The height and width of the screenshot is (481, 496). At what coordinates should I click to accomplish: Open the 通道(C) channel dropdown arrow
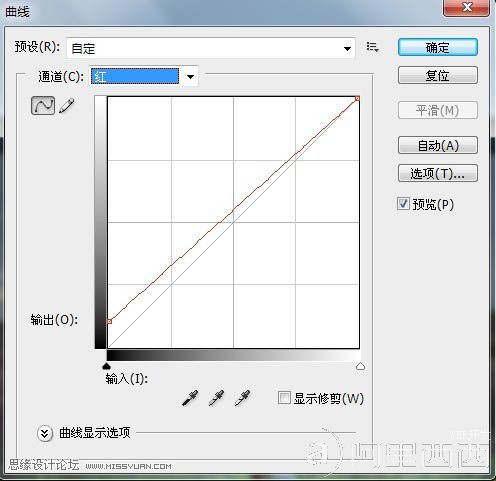point(190,77)
